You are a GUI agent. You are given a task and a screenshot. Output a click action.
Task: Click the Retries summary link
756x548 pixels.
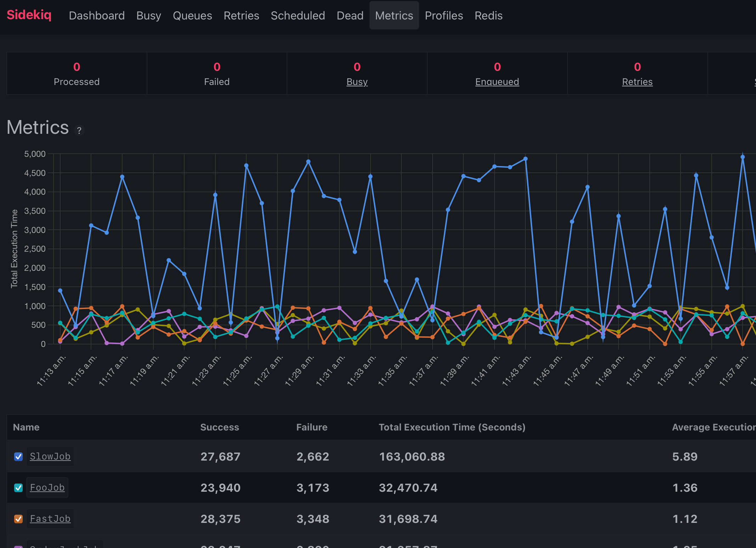click(637, 82)
